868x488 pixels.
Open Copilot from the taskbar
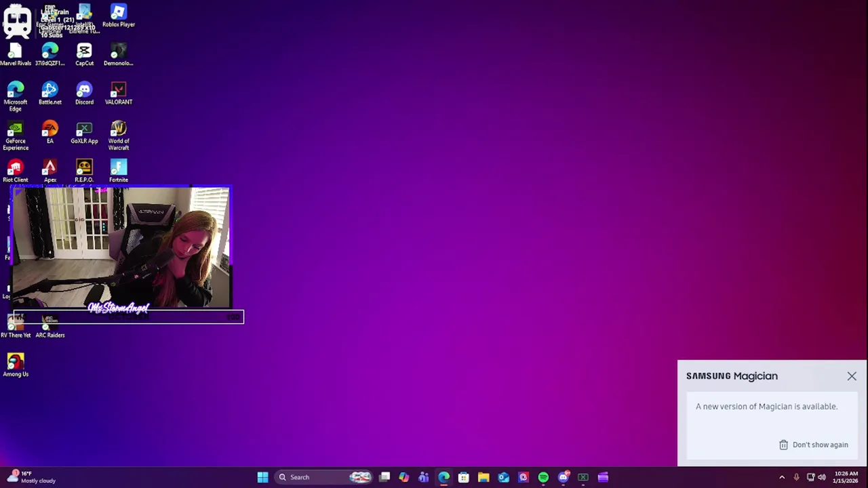click(404, 477)
